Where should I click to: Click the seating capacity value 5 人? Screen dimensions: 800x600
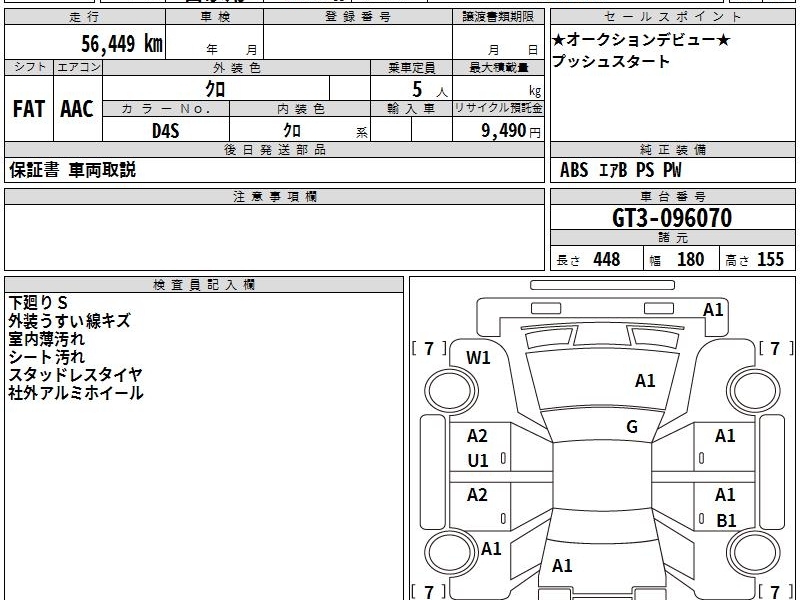tap(429, 90)
